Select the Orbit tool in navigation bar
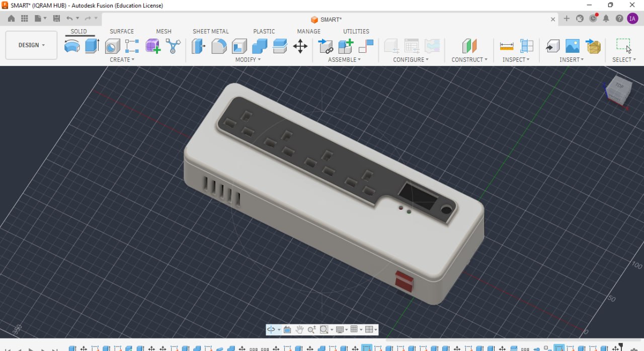 coord(271,329)
